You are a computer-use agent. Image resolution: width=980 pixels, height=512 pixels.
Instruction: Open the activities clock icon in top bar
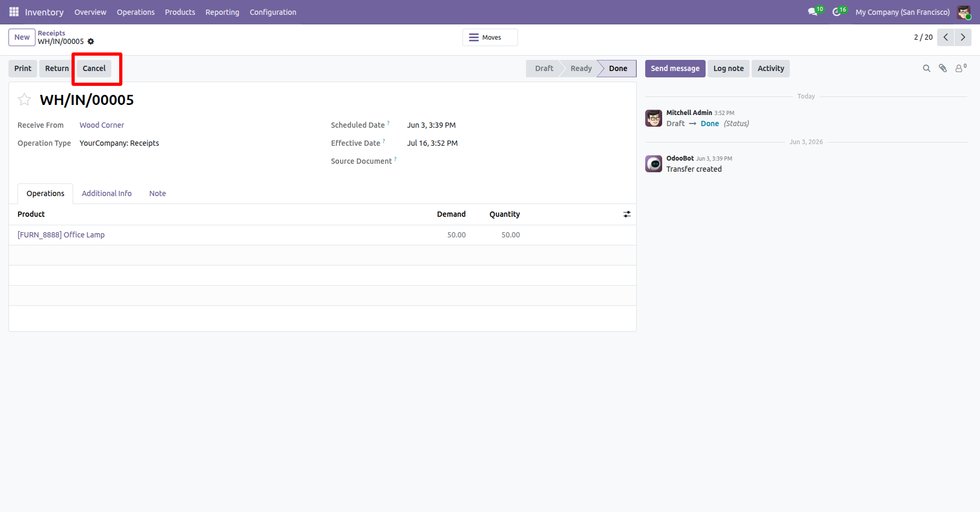point(837,12)
